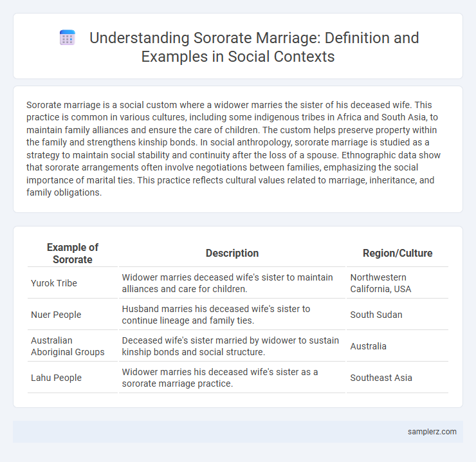Image resolution: width=476 pixels, height=462 pixels.
Task: Click the Lahu description of sororate practice
Action: click(232, 378)
